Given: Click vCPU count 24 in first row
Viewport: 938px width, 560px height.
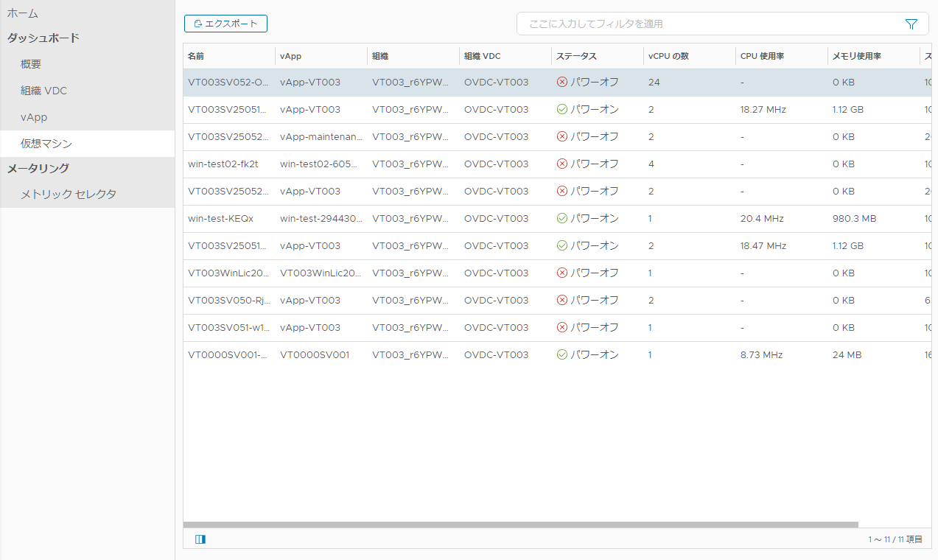Looking at the screenshot, I should (654, 83).
